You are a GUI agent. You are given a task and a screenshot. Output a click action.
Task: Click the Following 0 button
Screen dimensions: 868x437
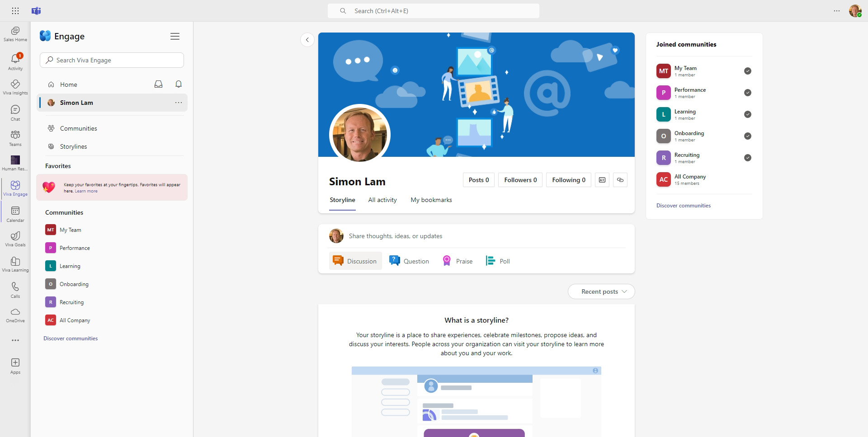tap(569, 180)
